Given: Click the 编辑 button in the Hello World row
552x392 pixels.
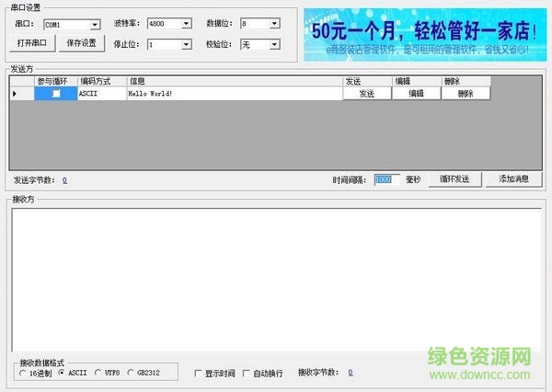Looking at the screenshot, I should tap(416, 94).
